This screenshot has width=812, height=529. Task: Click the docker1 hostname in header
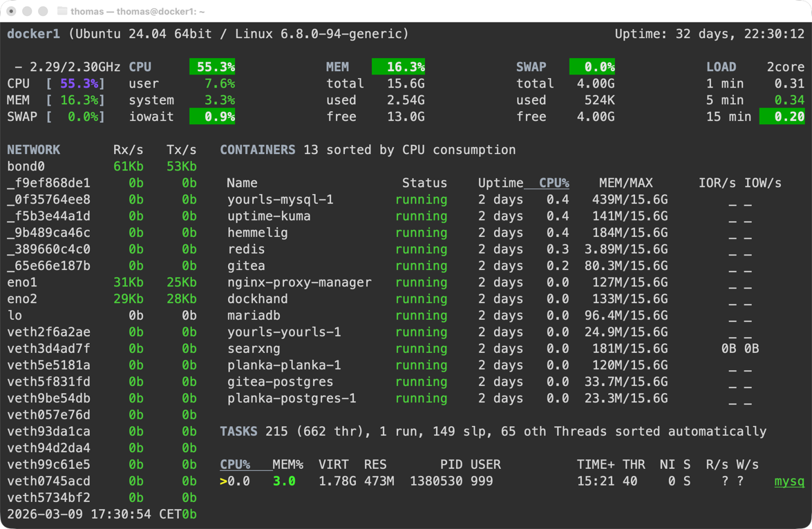pyautogui.click(x=33, y=34)
